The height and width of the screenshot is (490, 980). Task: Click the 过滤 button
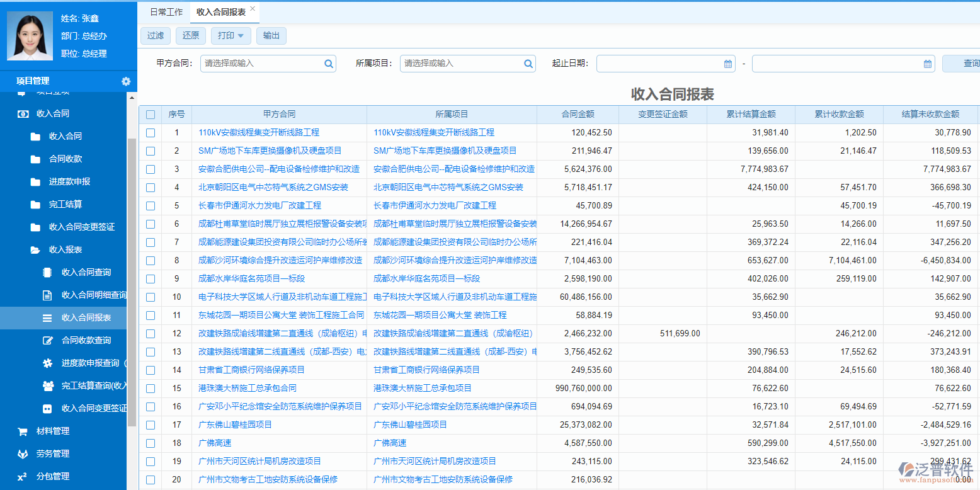click(x=155, y=36)
